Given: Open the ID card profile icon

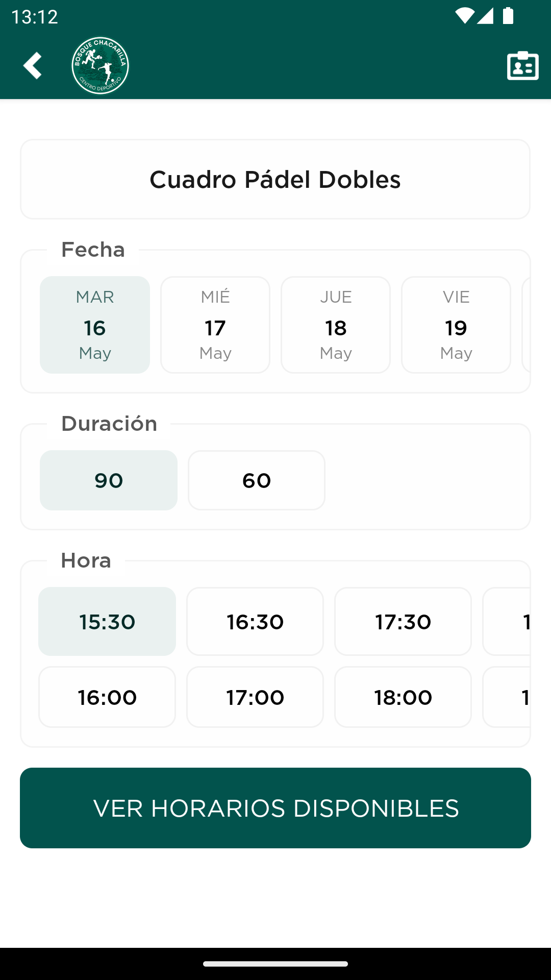Looking at the screenshot, I should click(523, 65).
